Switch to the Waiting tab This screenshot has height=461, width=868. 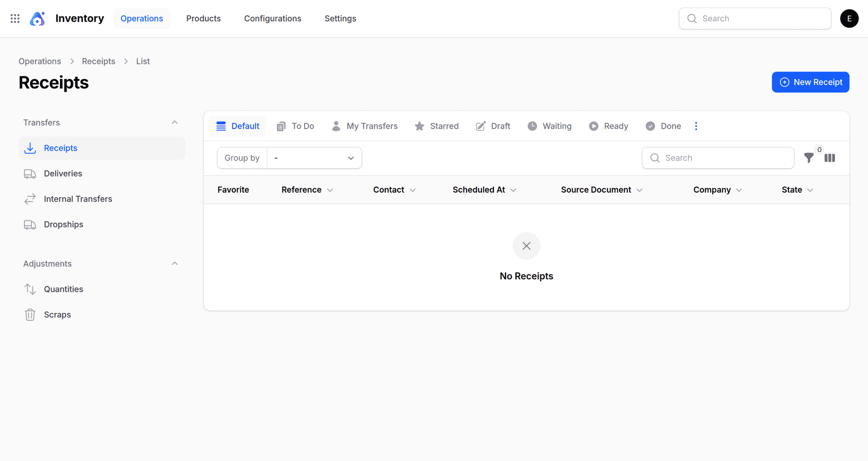[x=550, y=126]
